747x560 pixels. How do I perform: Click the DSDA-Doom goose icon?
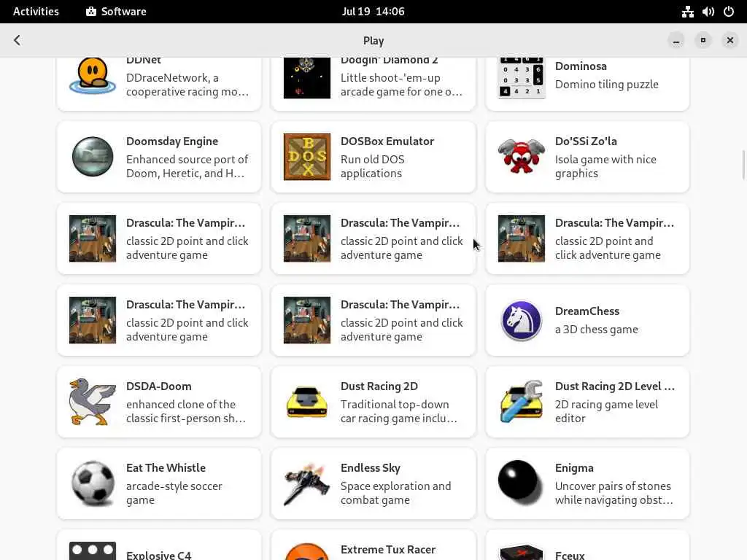pos(93,402)
